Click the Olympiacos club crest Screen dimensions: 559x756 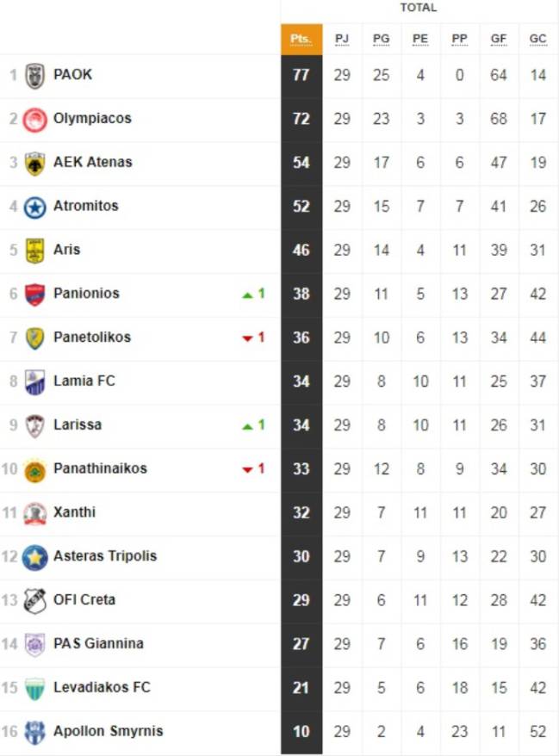tap(34, 120)
